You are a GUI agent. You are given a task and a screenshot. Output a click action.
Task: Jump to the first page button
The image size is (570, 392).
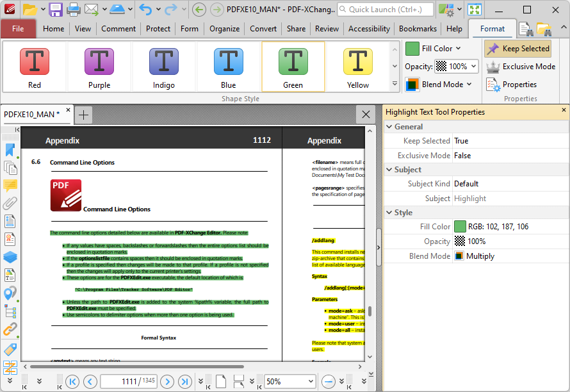click(72, 382)
